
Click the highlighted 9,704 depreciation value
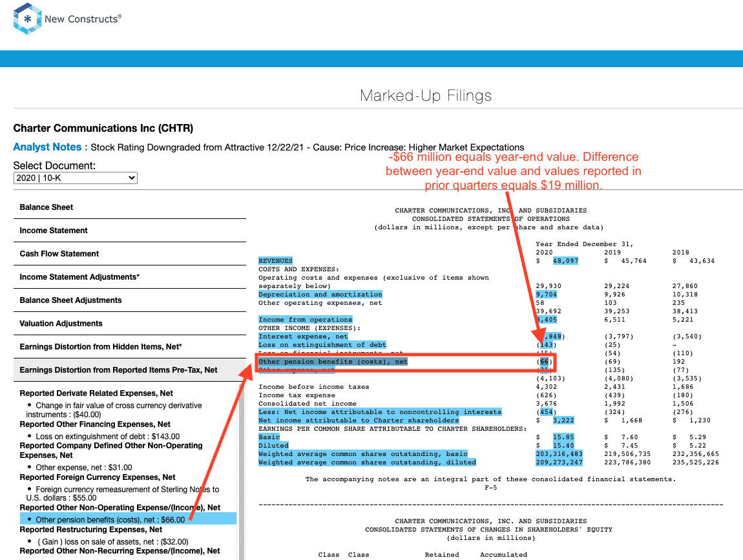[547, 295]
